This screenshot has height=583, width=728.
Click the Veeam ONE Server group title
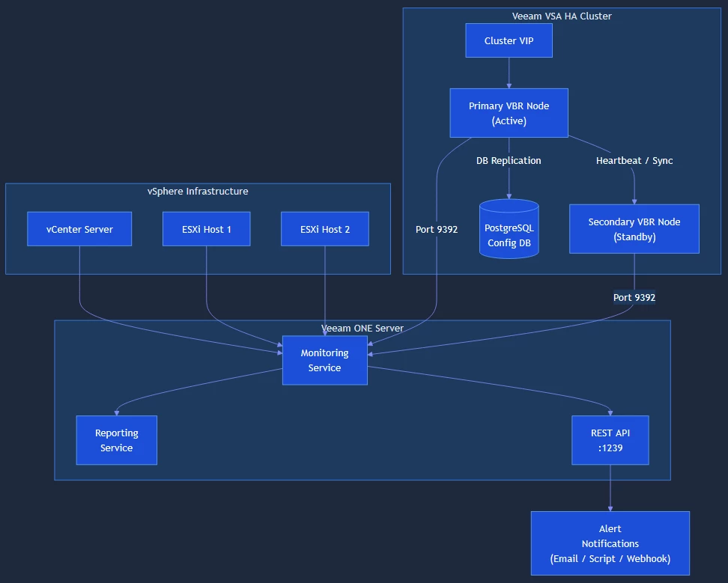[x=363, y=328]
